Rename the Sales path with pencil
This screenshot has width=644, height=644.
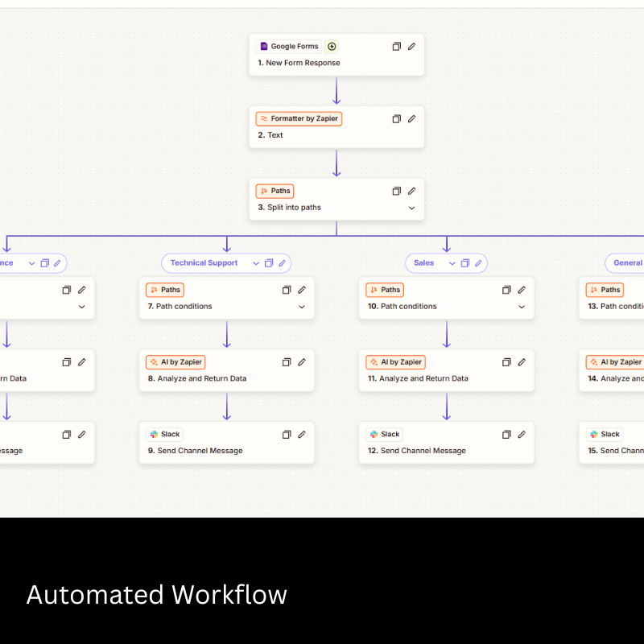click(x=478, y=263)
